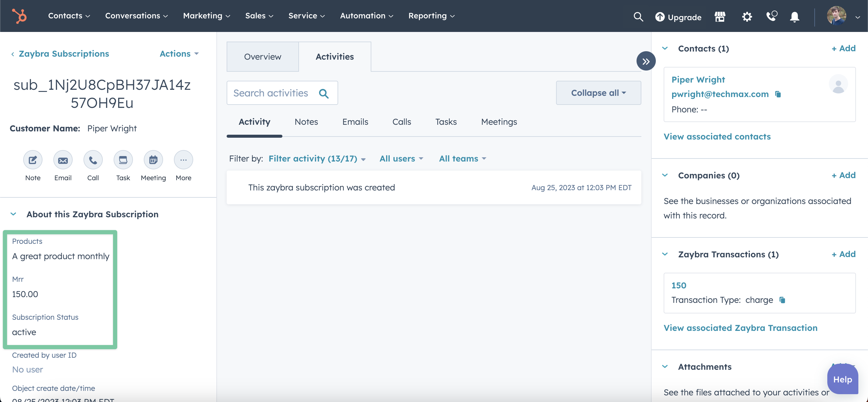Viewport: 868px width, 402px height.
Task: Open the Conversations navigation menu
Action: tap(136, 16)
